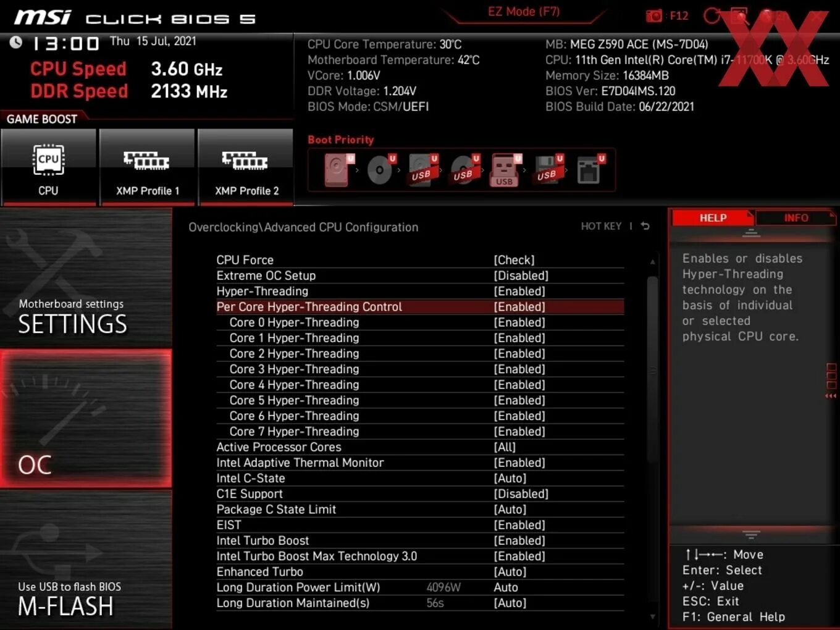The width and height of the screenshot is (840, 630).
Task: Select the USB floppy boot device icon
Action: 548,170
